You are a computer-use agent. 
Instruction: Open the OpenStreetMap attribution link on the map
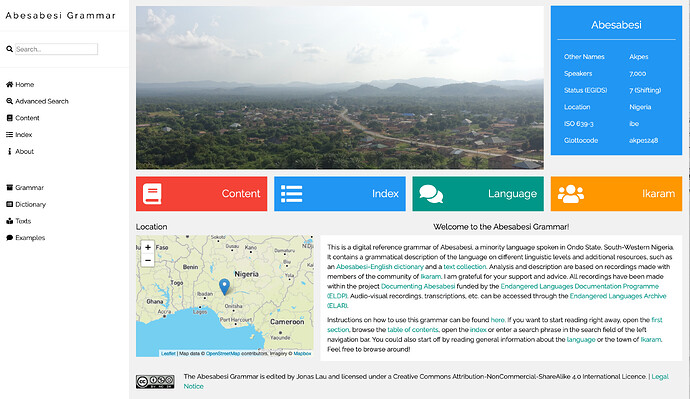click(223, 353)
